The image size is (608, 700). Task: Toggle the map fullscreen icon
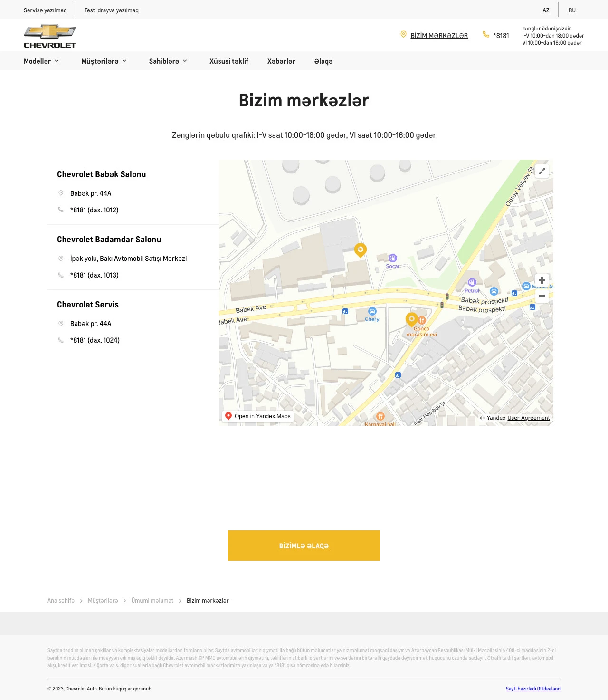542,171
